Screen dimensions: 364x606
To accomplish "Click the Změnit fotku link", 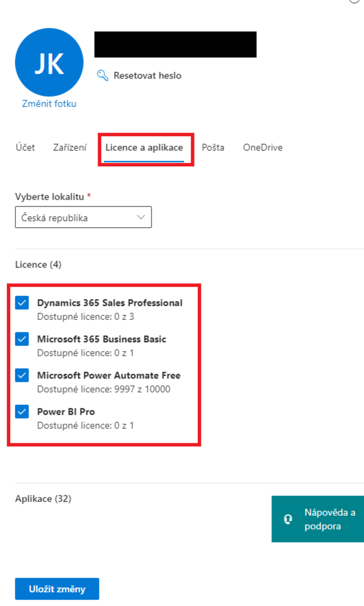I will (49, 104).
